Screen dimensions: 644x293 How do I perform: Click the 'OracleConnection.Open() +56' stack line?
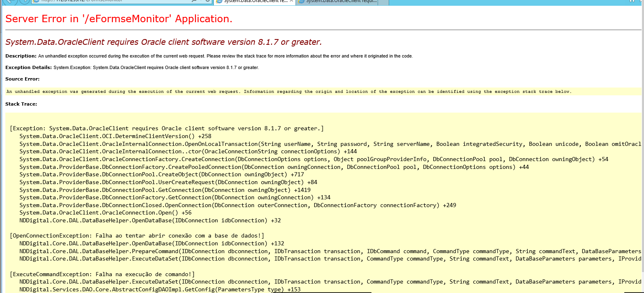105,212
